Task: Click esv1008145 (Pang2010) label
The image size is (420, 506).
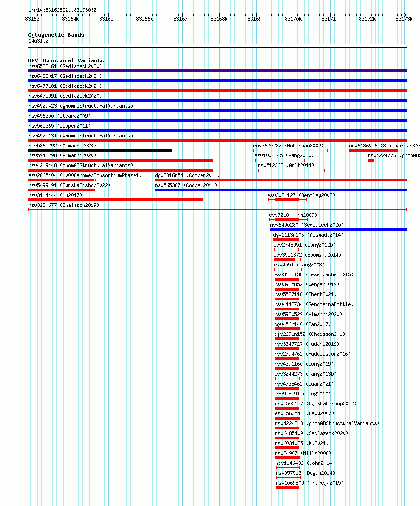Action: tap(284, 155)
